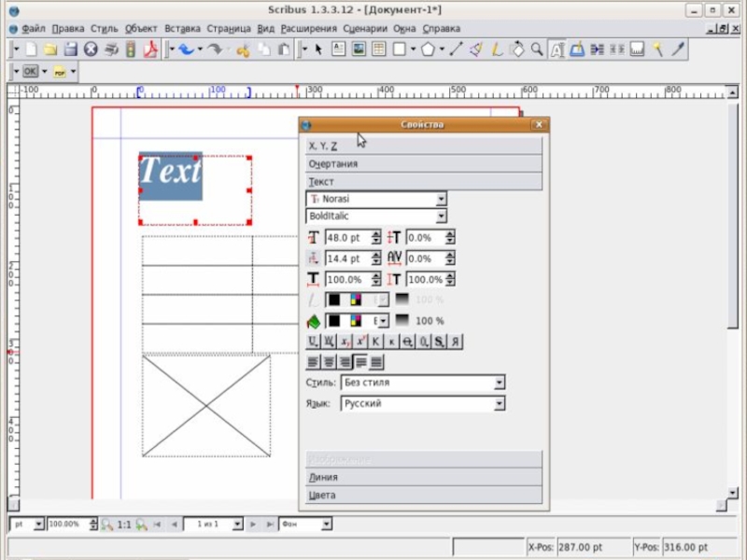Open the Story Editor tool
747x560 pixels.
pyautogui.click(x=577, y=49)
